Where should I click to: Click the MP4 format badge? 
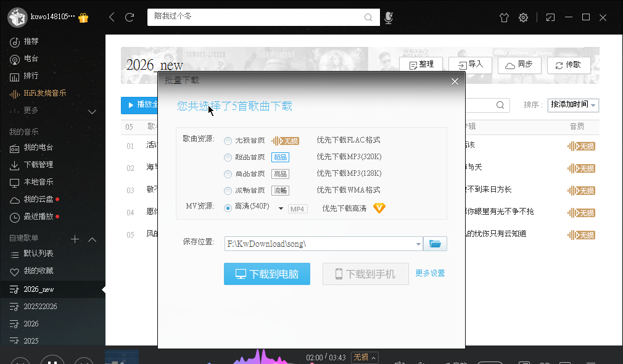(297, 209)
